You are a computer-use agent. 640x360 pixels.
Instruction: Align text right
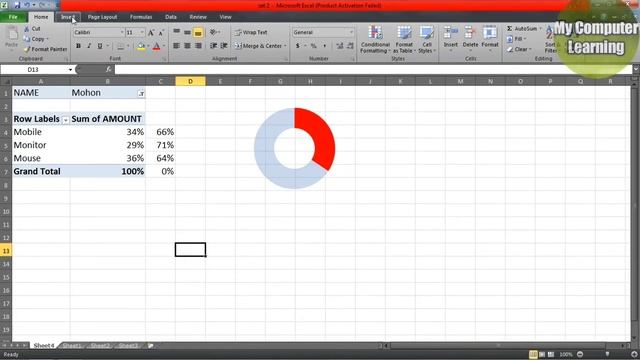[x=198, y=46]
